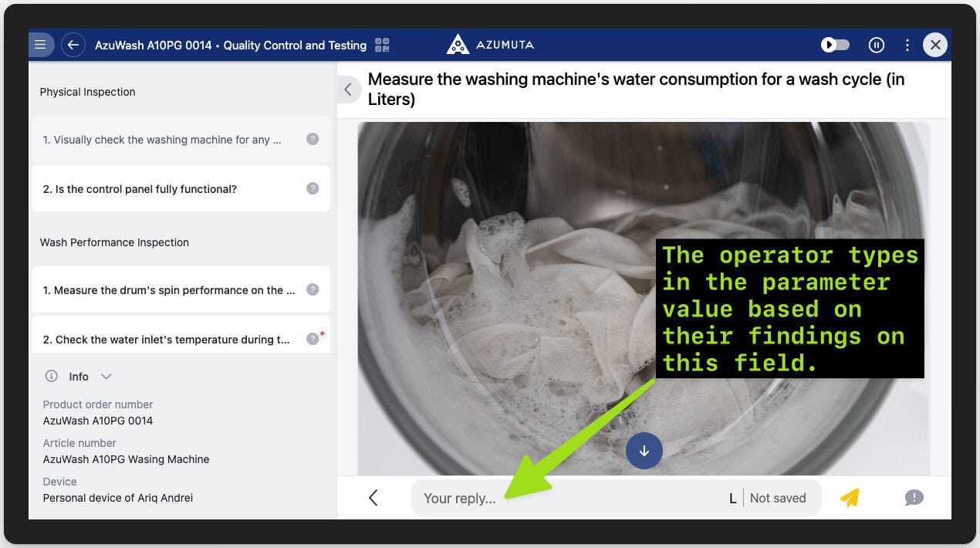Click the back arrow in header

coord(73,45)
